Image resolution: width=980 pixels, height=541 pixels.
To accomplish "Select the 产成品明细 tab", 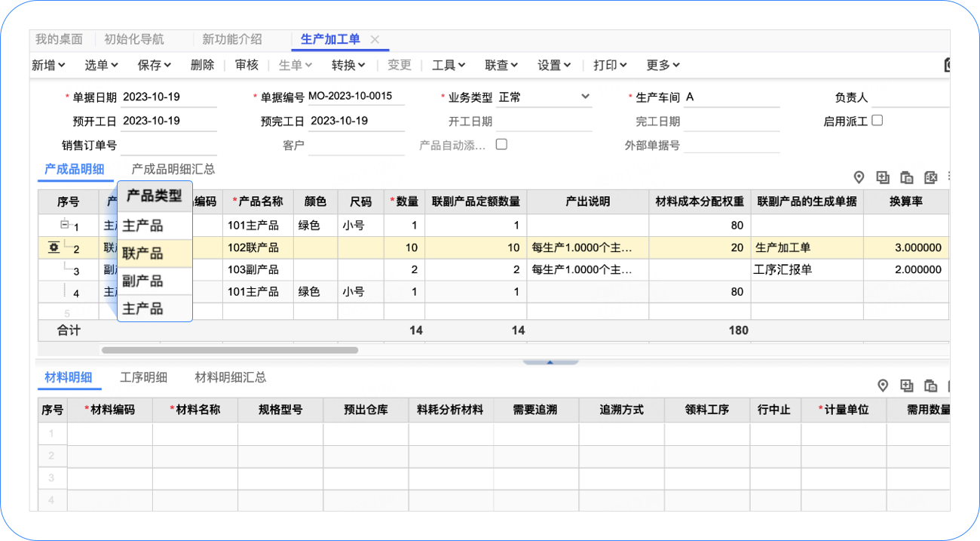I will point(74,169).
